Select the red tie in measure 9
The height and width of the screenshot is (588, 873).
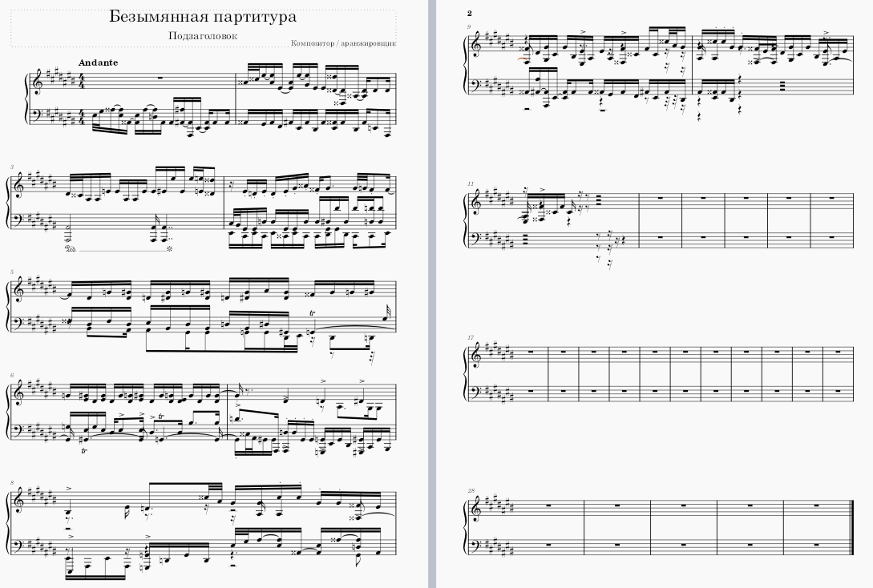click(x=522, y=58)
